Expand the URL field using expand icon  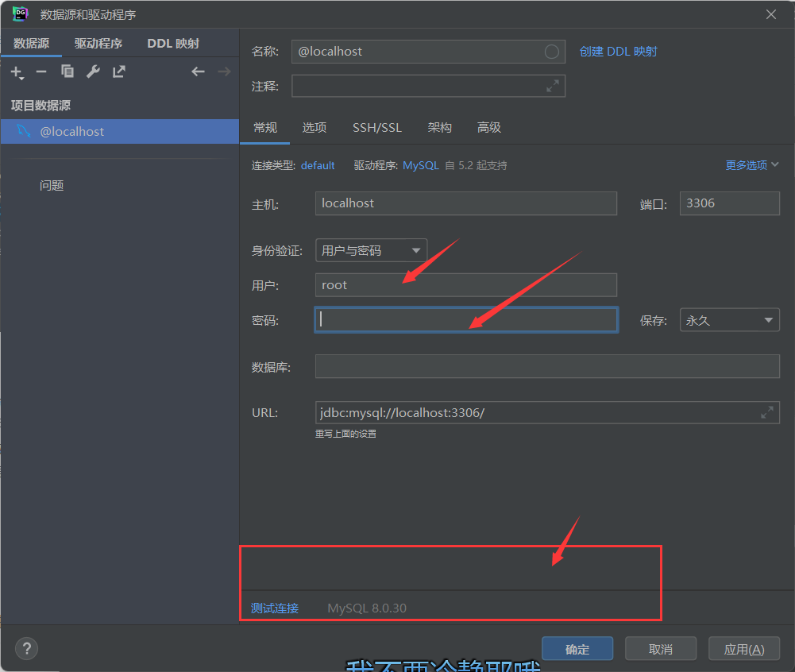click(766, 413)
